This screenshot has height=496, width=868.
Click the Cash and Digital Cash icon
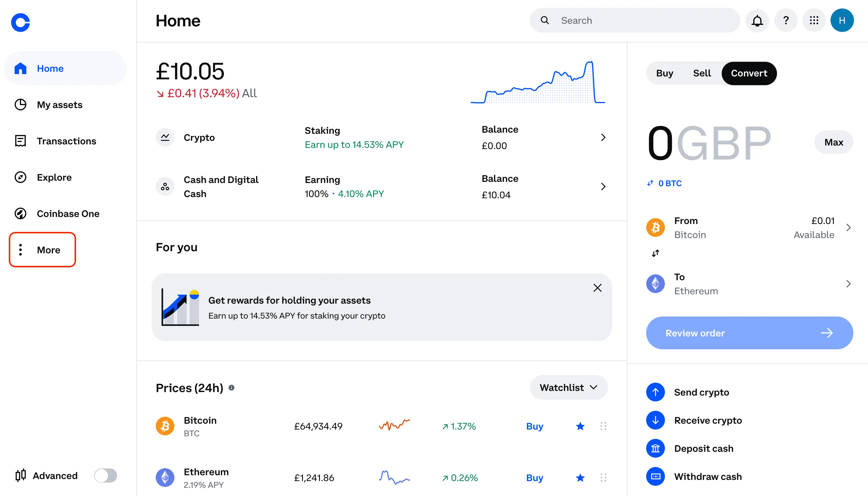[165, 187]
